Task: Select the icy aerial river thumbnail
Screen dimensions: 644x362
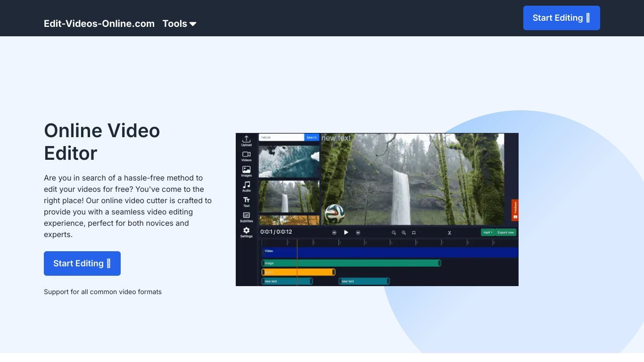Action: pos(289,162)
